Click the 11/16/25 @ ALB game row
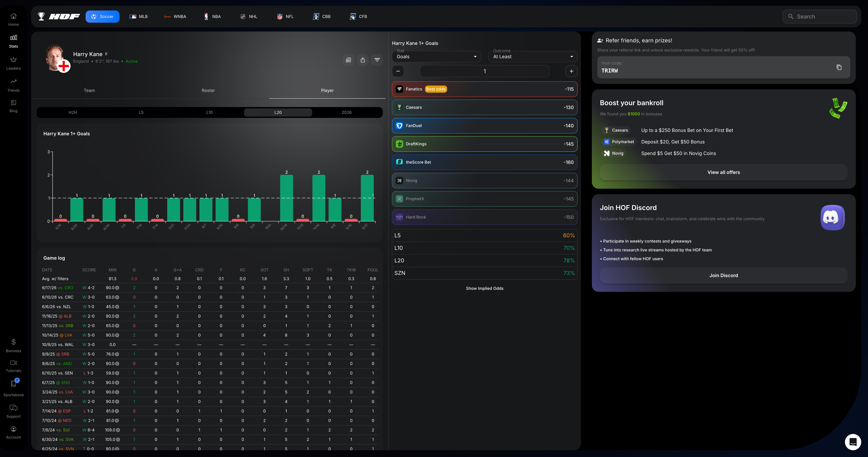 pos(210,316)
